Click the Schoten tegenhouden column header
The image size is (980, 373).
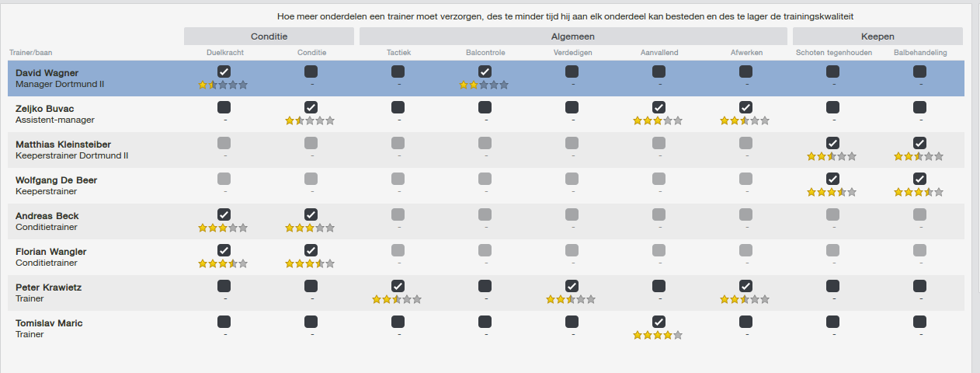tap(834, 53)
